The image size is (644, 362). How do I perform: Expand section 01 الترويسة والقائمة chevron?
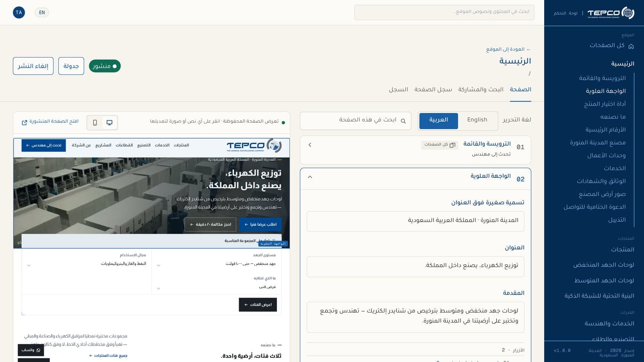point(310,145)
